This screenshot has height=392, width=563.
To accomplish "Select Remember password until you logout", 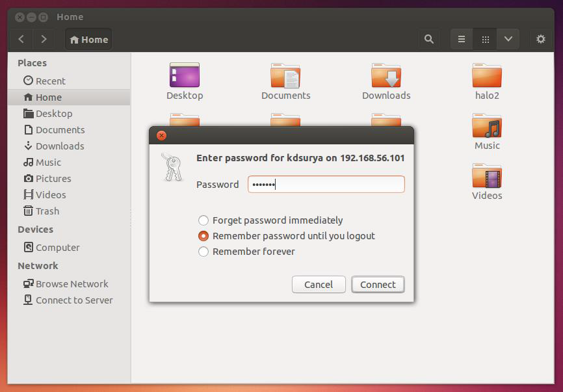I will click(204, 236).
